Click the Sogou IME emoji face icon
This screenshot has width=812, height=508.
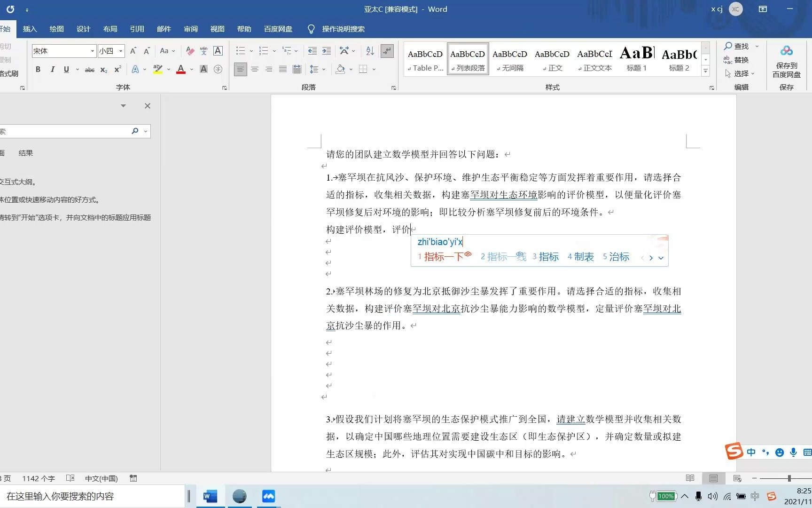(x=780, y=452)
